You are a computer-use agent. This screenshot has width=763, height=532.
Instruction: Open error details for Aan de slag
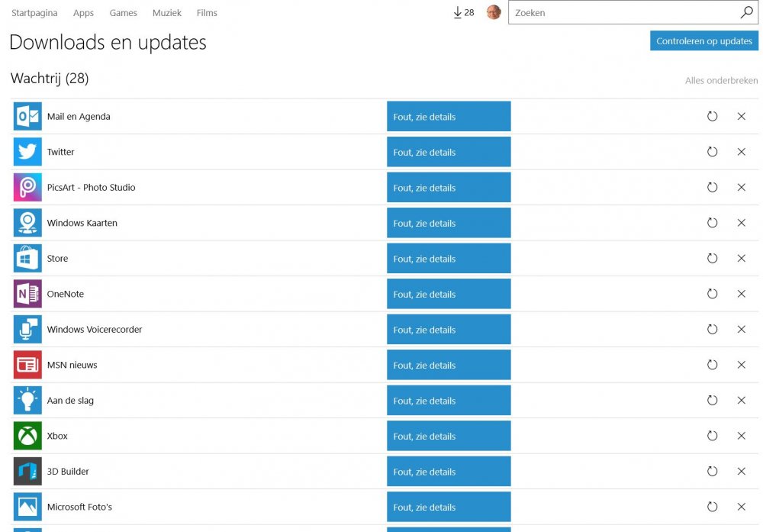pos(449,401)
